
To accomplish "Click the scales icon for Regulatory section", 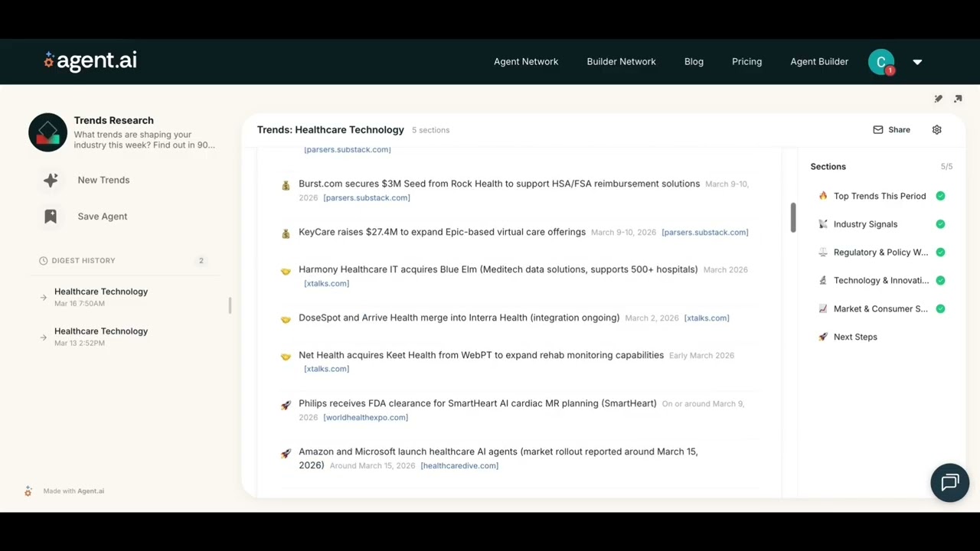I will click(823, 253).
